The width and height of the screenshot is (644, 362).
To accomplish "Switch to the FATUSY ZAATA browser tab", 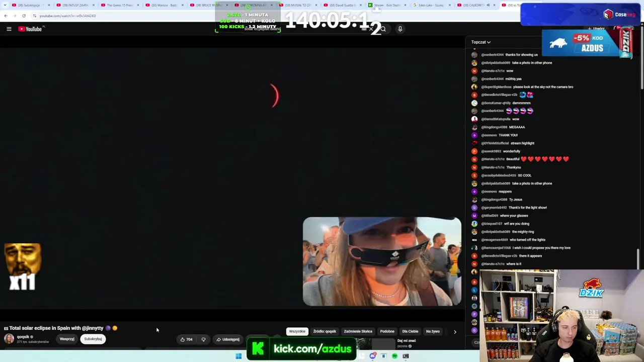I will [74, 5].
